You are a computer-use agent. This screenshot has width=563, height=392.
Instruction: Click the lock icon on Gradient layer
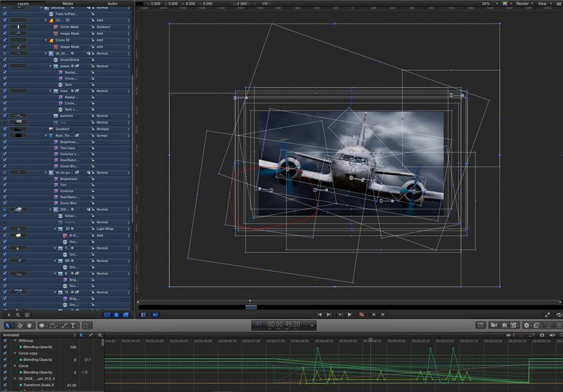tap(93, 129)
